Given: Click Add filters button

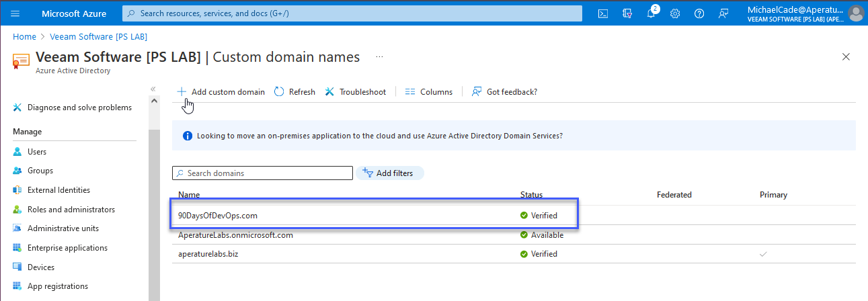Looking at the screenshot, I should tap(389, 173).
